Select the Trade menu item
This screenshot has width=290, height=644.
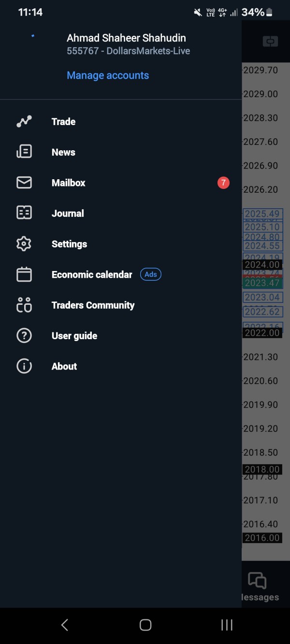point(63,122)
